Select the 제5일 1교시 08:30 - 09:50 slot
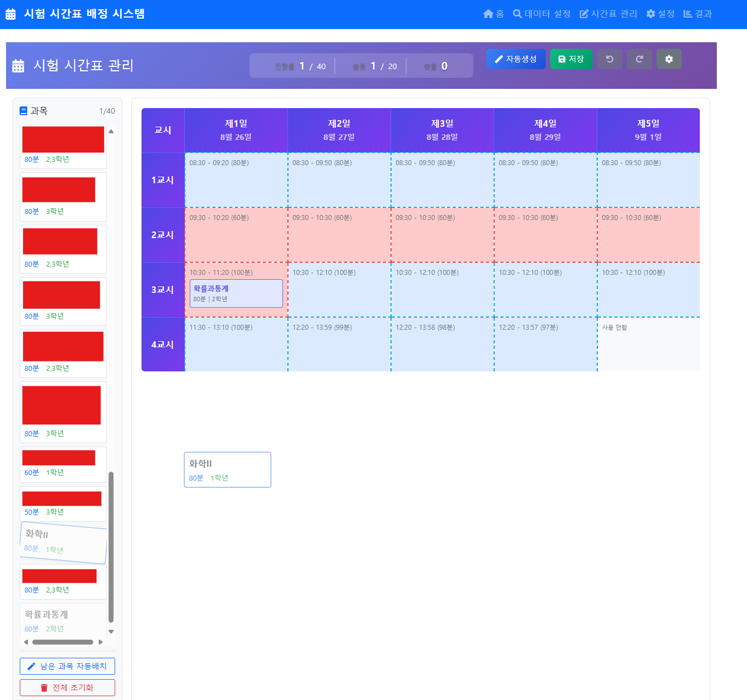Viewport: 747px width, 700px height. tap(648, 180)
